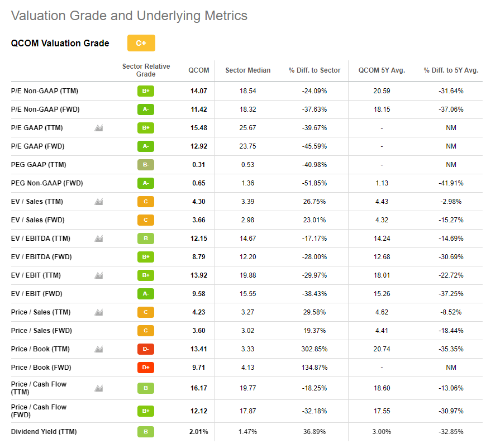The image size is (486, 448).
Task: Click the QCOM column header
Action: click(199, 70)
